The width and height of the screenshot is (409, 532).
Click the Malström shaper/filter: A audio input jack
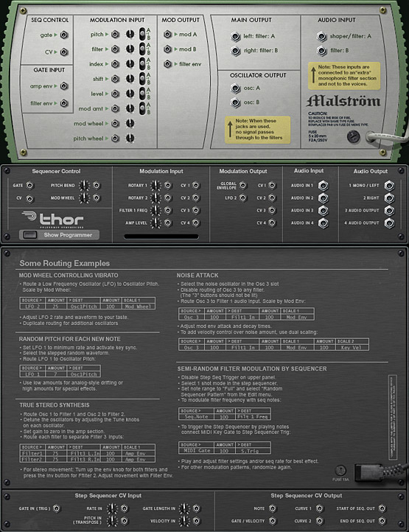(321, 36)
